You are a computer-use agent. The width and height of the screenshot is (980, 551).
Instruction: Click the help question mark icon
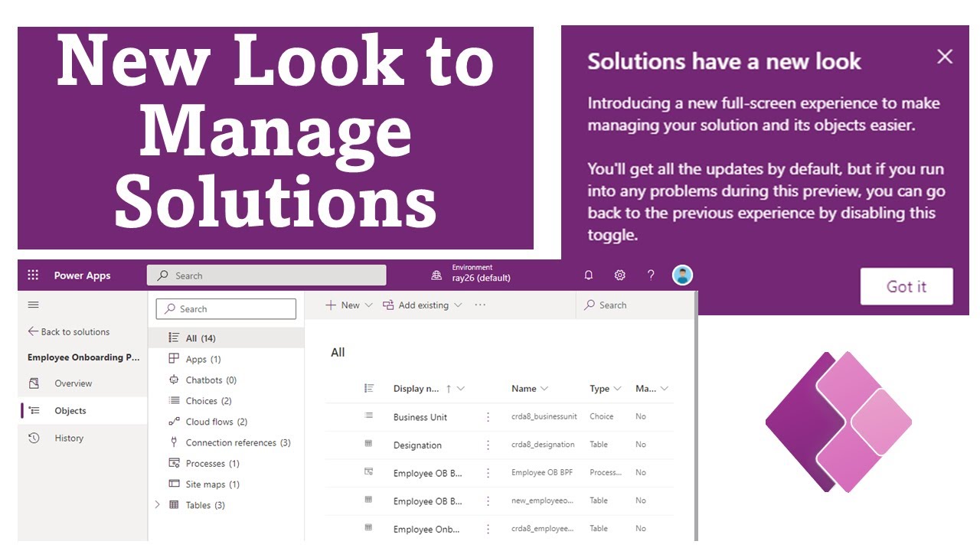point(651,275)
